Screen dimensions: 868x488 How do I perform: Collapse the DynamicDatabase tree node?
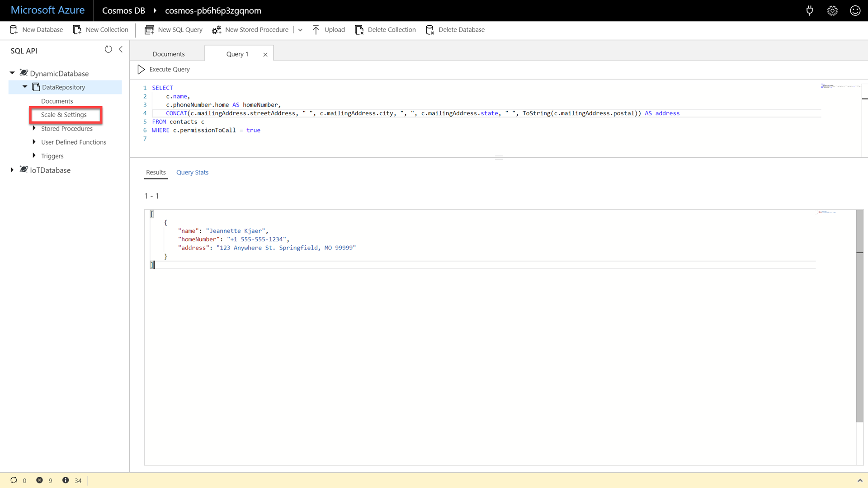pyautogui.click(x=12, y=73)
